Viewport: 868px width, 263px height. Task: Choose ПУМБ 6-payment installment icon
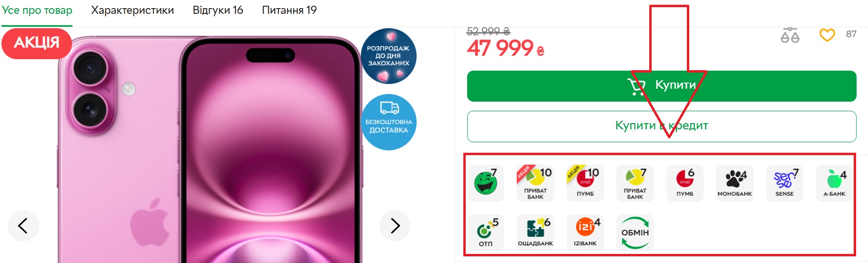pos(685,183)
